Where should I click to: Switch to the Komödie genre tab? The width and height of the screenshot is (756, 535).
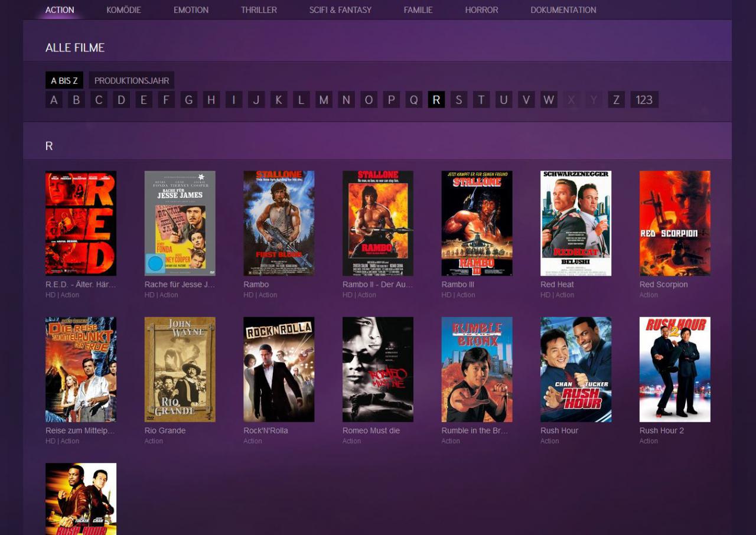pos(123,10)
